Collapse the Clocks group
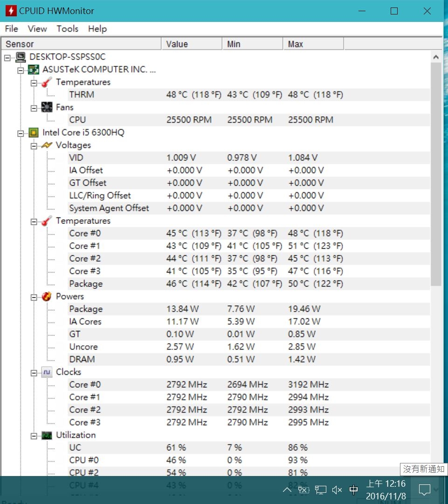The width and height of the screenshot is (448, 504). [x=34, y=373]
